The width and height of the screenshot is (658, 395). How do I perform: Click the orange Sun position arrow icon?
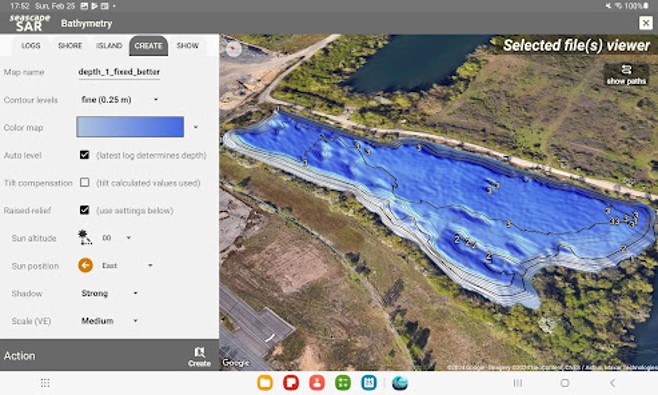(x=85, y=265)
